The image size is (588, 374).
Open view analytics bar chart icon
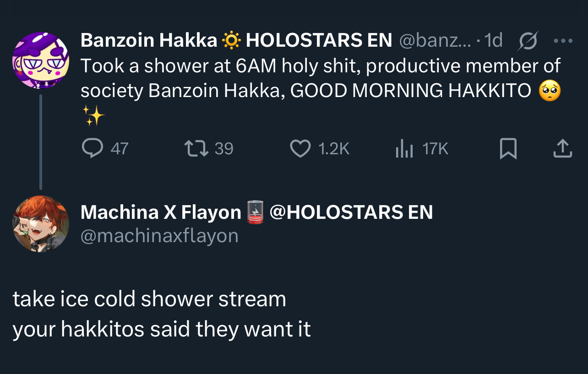(404, 149)
